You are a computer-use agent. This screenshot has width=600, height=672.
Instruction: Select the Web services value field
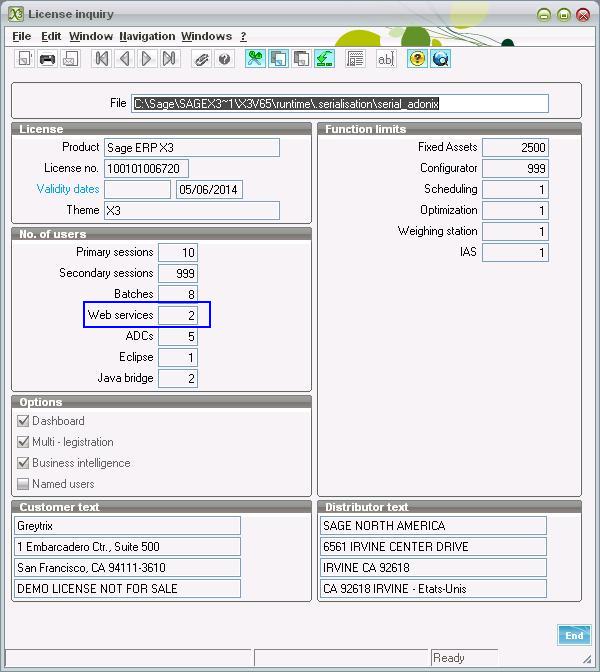(x=178, y=315)
